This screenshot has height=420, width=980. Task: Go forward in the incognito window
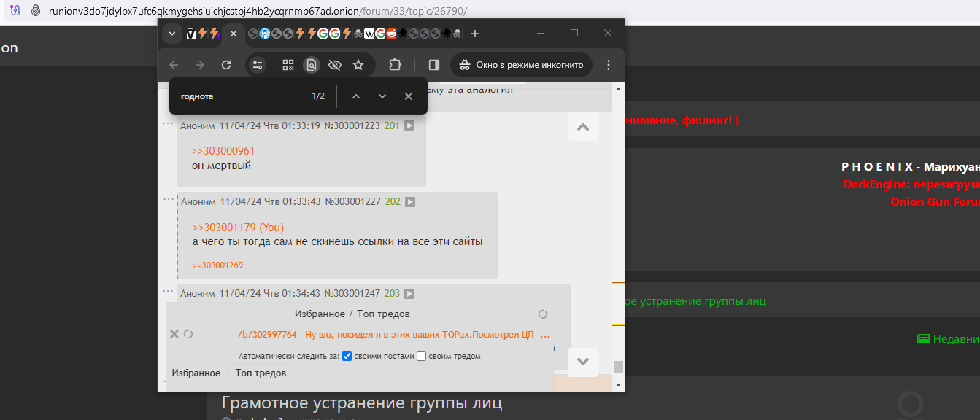(x=200, y=65)
